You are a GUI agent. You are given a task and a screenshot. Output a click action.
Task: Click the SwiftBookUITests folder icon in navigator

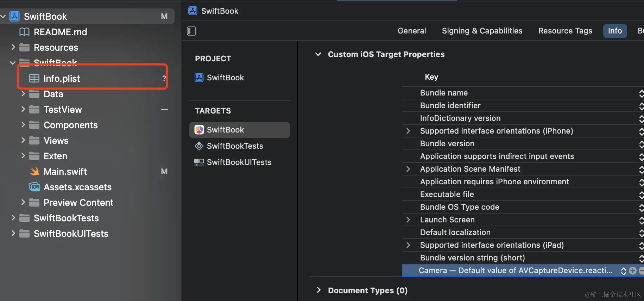point(24,233)
